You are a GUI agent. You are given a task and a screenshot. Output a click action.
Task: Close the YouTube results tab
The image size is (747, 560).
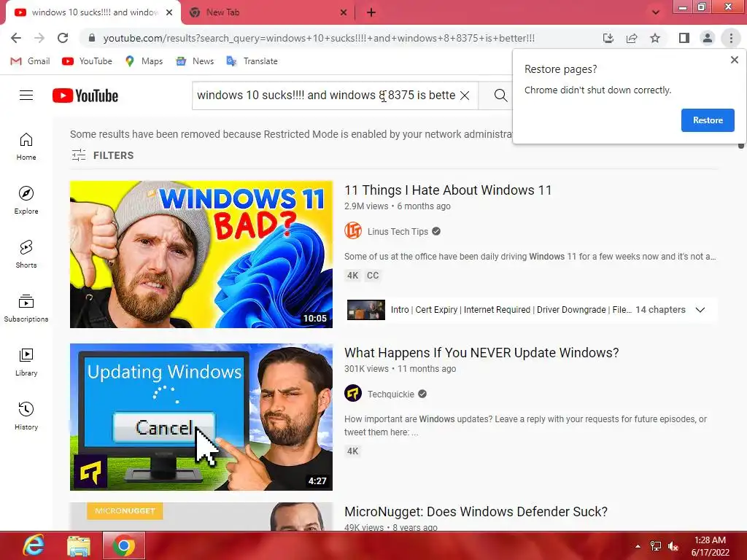169,12
